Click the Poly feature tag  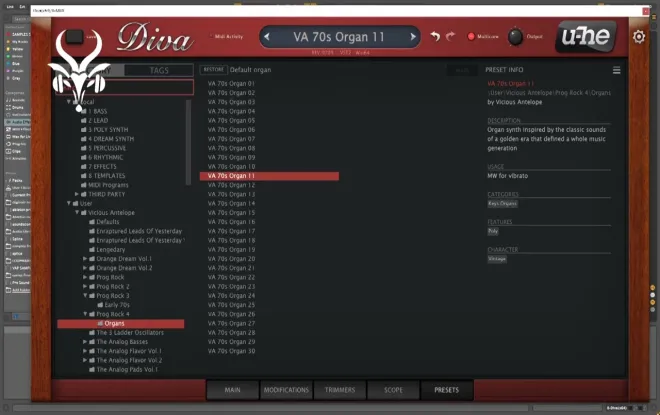click(x=493, y=231)
